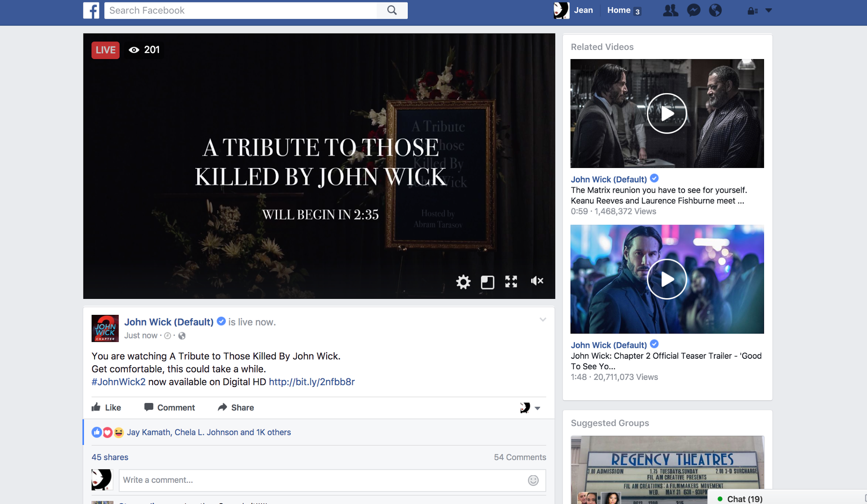Click your avatar beside comment box
The height and width of the screenshot is (504, 867).
102,480
